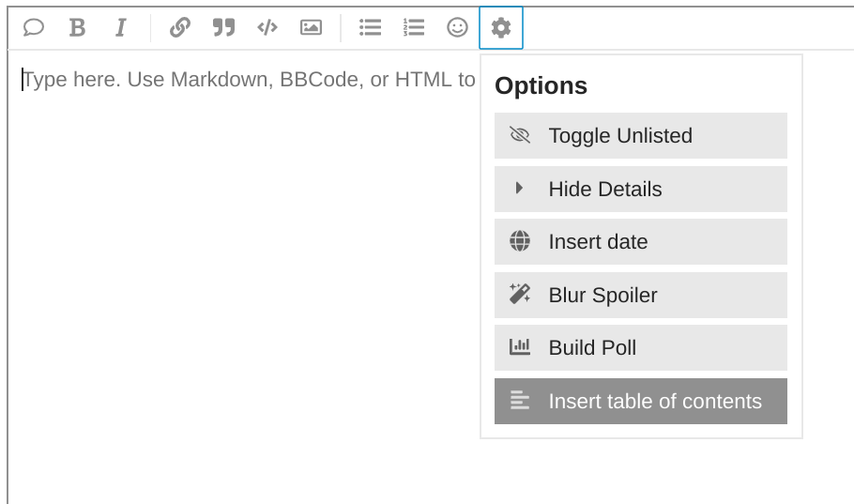The width and height of the screenshot is (854, 504).
Task: Start a numbered list
Action: pos(414,28)
